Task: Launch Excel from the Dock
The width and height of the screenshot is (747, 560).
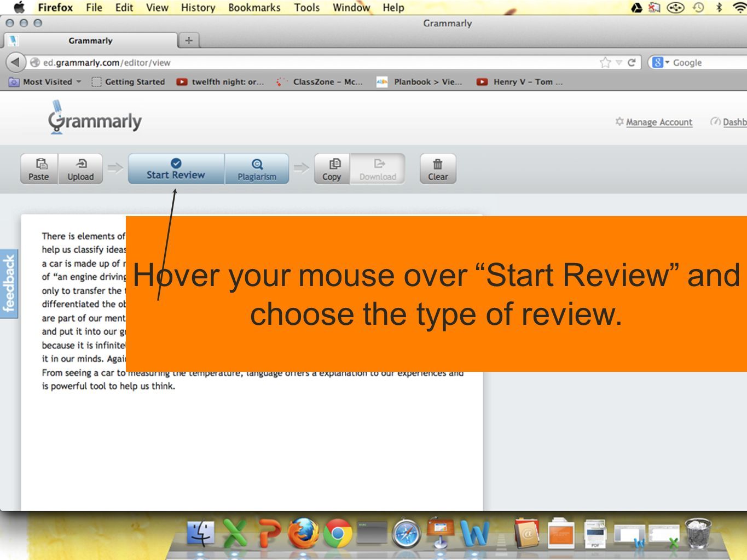Action: point(235,533)
